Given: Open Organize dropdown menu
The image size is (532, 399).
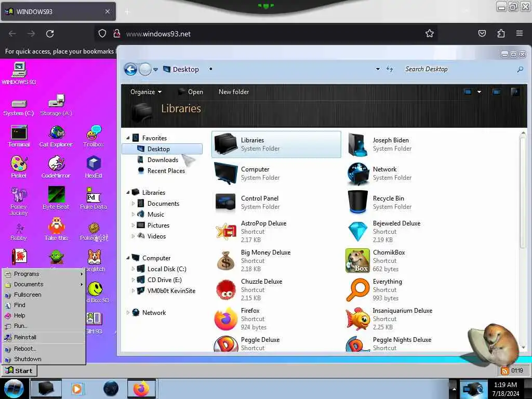Looking at the screenshot, I should [x=146, y=92].
